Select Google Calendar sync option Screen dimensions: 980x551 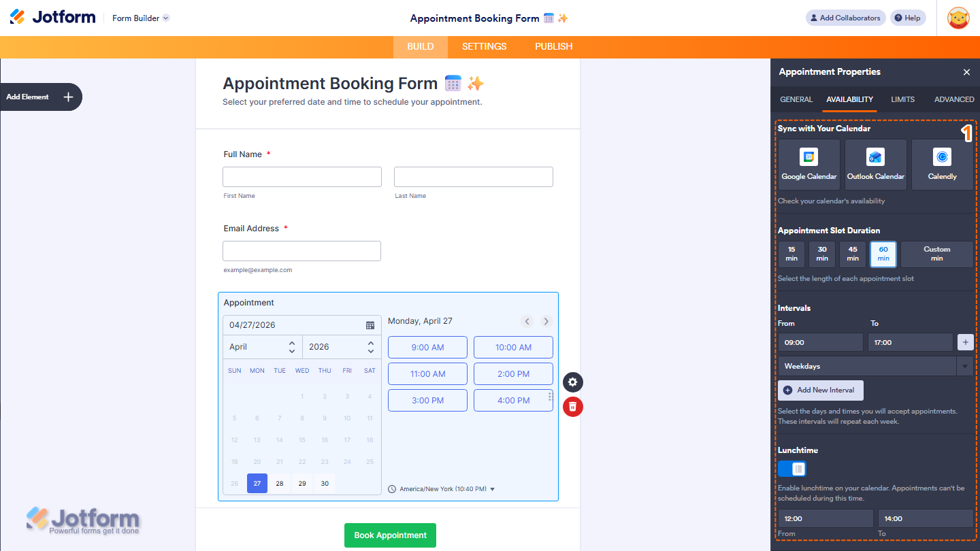coord(808,163)
